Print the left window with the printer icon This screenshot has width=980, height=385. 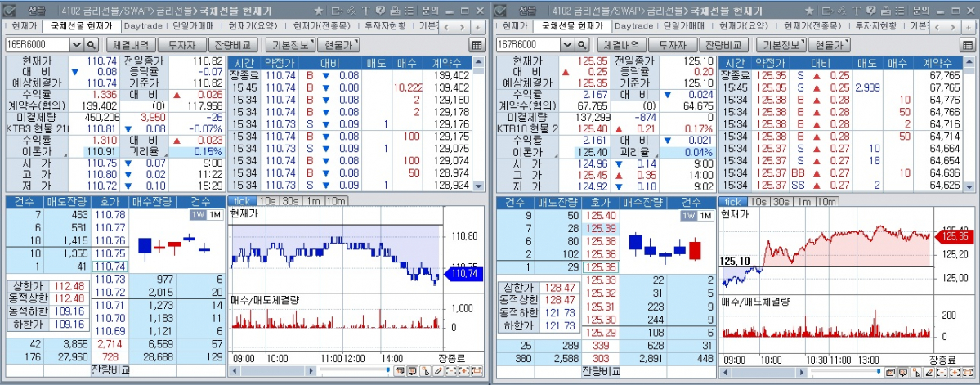coord(395,11)
